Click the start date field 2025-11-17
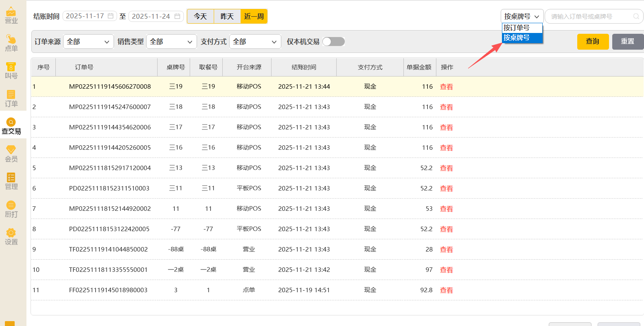The image size is (644, 326). click(x=89, y=16)
